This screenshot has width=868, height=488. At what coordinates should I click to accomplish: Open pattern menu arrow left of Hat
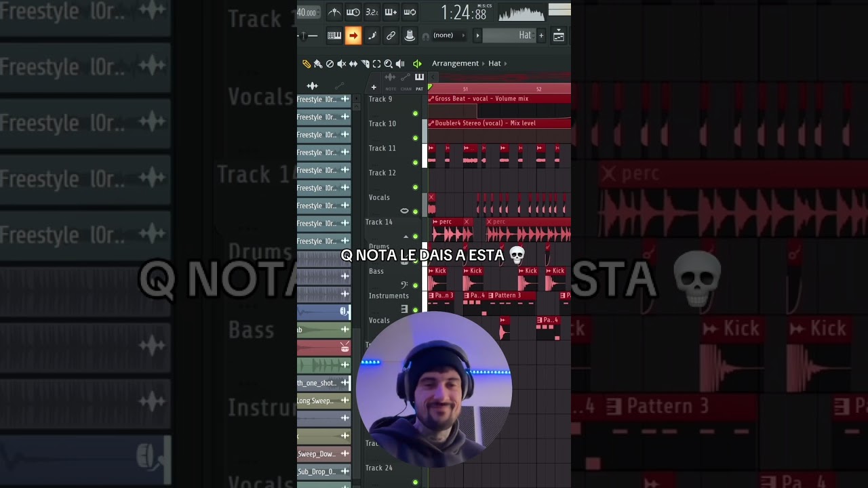tap(477, 35)
